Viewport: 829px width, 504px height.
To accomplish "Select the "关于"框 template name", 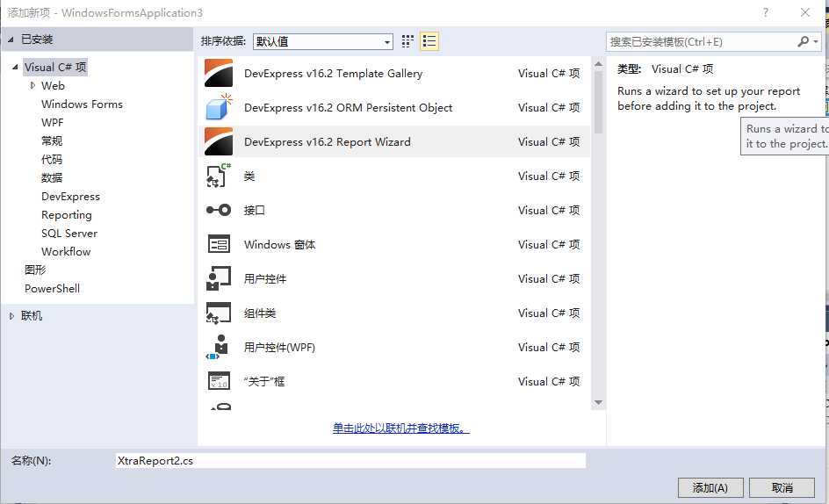I will (x=263, y=381).
